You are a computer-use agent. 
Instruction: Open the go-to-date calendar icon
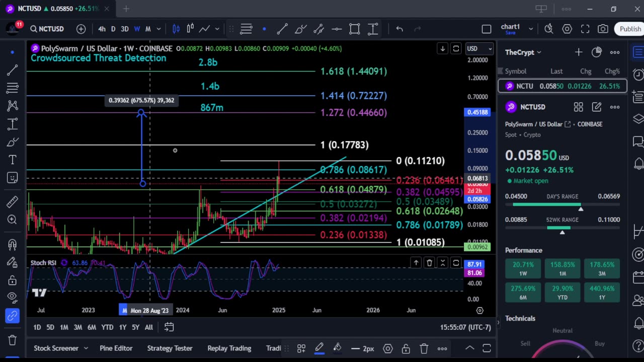[169, 327]
